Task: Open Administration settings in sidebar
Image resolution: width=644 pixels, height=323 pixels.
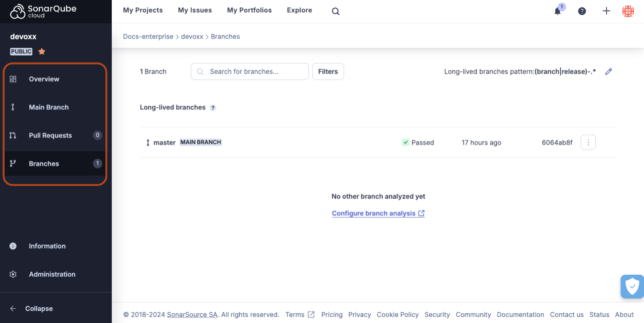Action: pyautogui.click(x=52, y=274)
